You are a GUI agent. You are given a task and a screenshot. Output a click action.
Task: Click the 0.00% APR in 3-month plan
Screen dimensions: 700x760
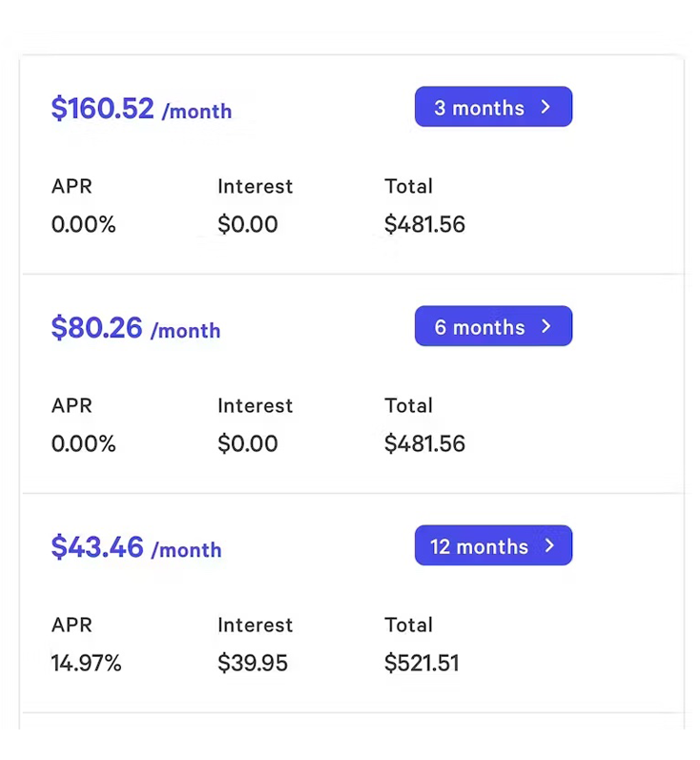[x=83, y=224]
